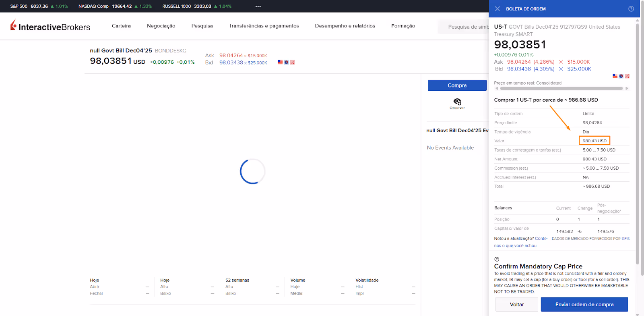644x316 pixels.
Task: Click the Voltar button
Action: point(517,304)
